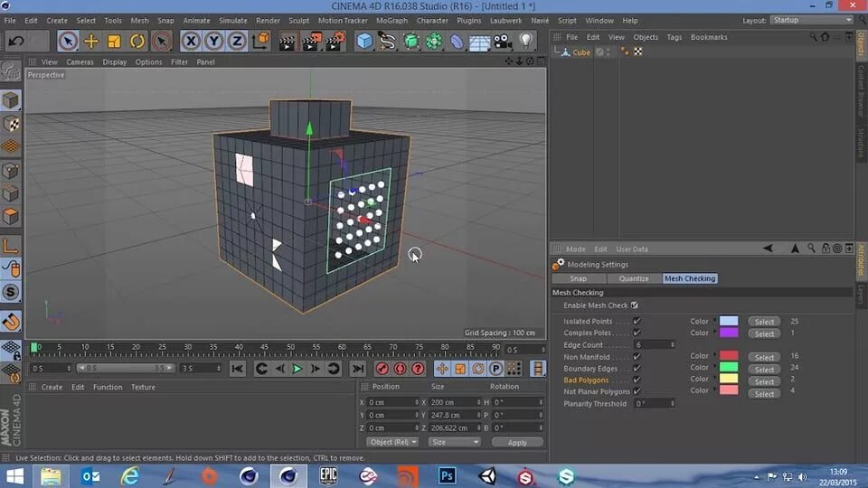Click Select button for Boundary Edges
The width and height of the screenshot is (868, 488).
coord(765,370)
